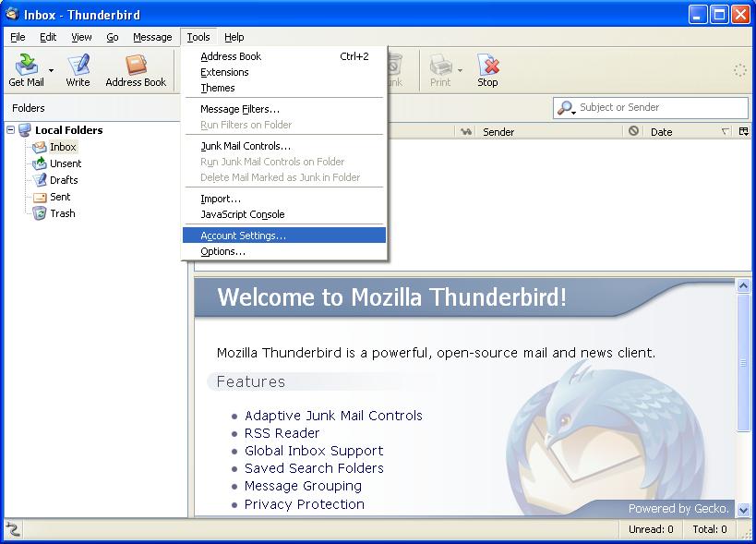Click the 'Powered by Gecko.' text
This screenshot has height=544, width=756.
coord(678,508)
